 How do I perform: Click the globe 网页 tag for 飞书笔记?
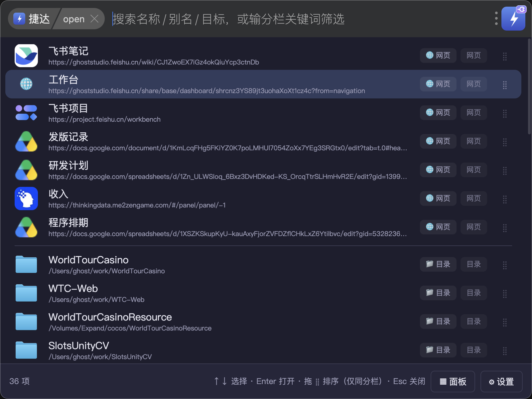(438, 55)
